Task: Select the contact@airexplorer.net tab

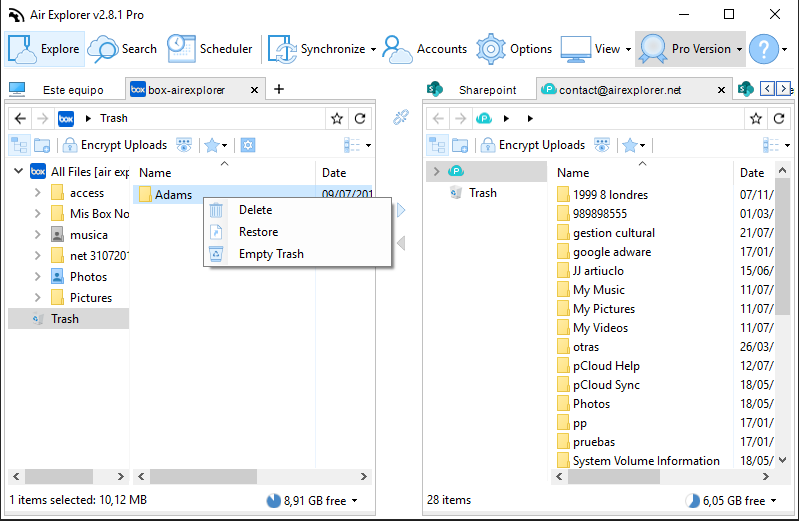Action: (619, 90)
